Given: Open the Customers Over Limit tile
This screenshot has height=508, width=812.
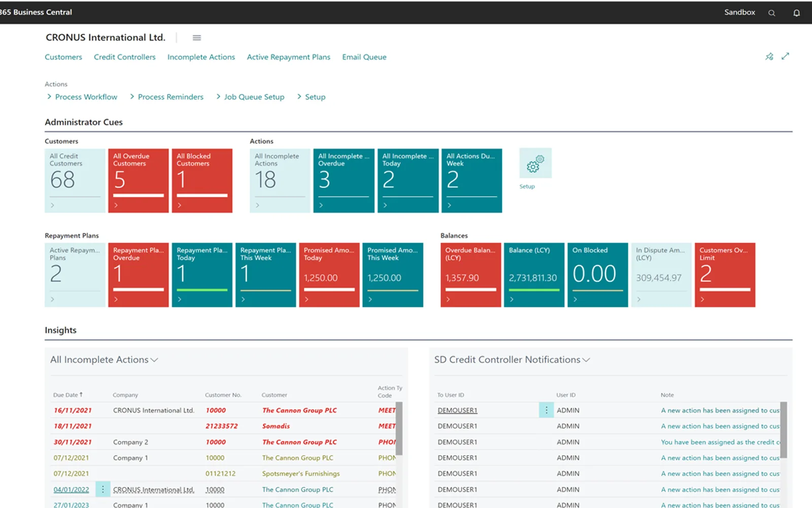Looking at the screenshot, I should click(725, 275).
